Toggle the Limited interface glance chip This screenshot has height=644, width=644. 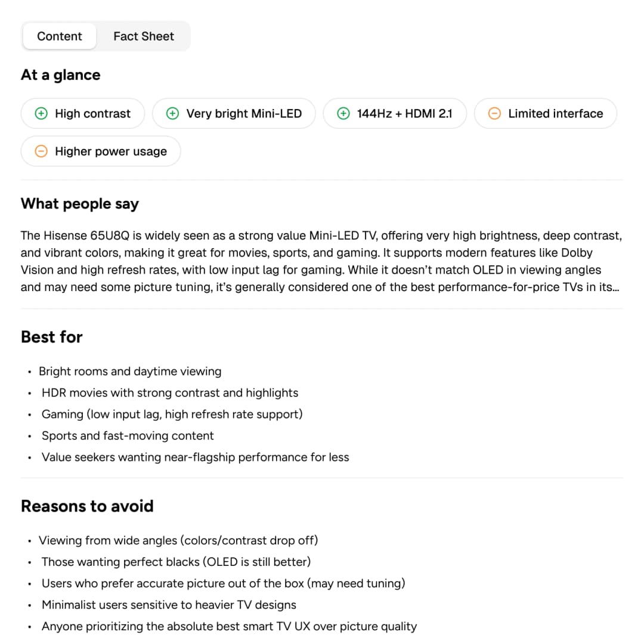coord(545,113)
